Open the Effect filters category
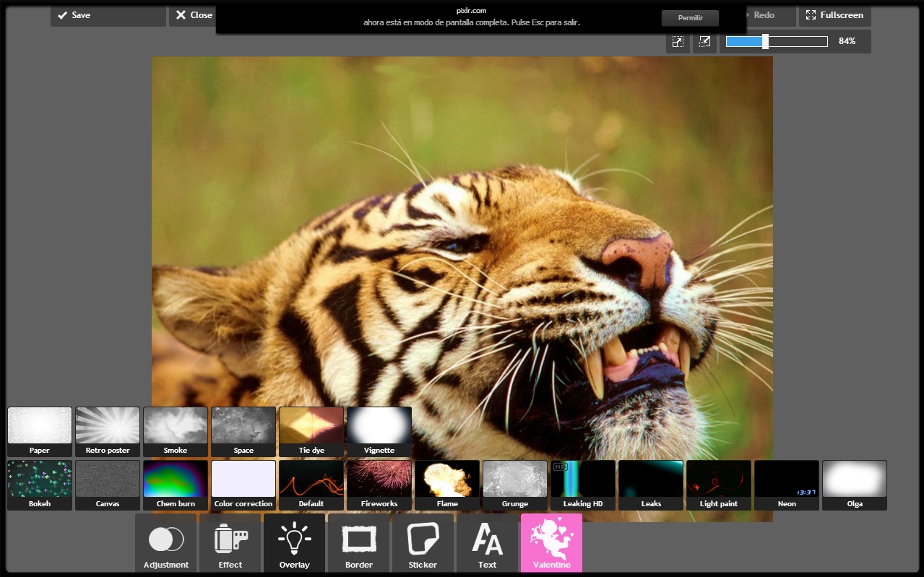Image resolution: width=924 pixels, height=577 pixels. [x=230, y=543]
